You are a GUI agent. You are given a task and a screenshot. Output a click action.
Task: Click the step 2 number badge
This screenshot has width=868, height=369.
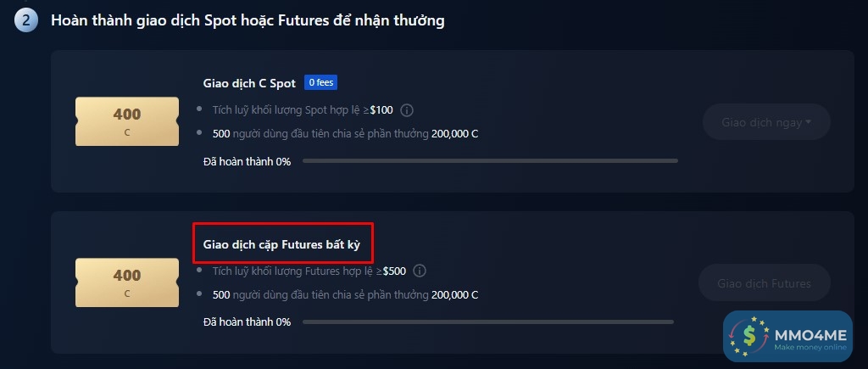pyautogui.click(x=25, y=20)
